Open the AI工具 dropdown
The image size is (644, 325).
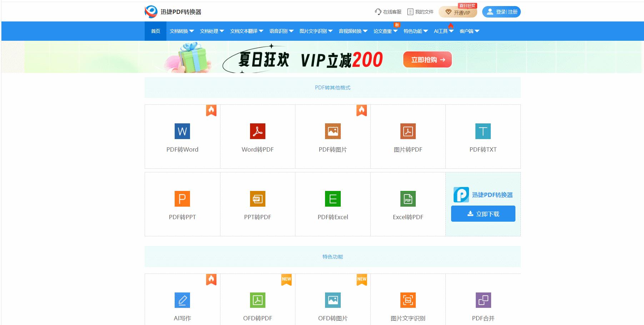click(443, 31)
